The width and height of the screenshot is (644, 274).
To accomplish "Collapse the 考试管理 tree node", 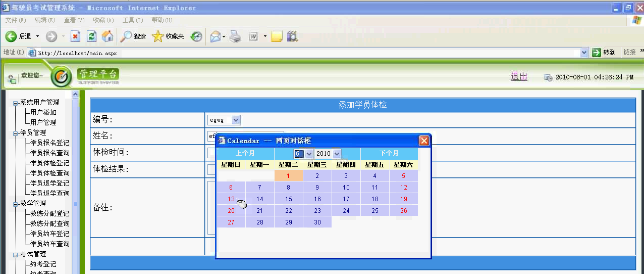I will pos(16,255).
